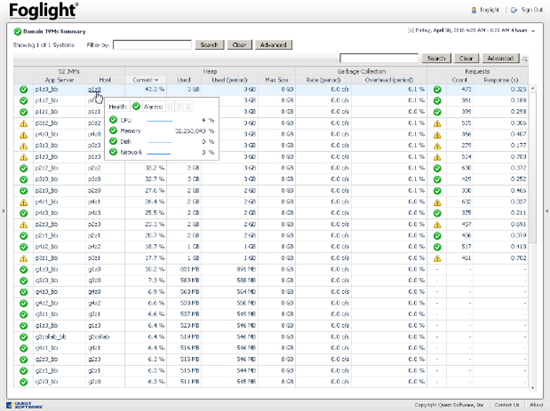This screenshot has width=550, height=411.
Task: Click the warning icon for the p4z0_bb row
Action: [x=24, y=135]
